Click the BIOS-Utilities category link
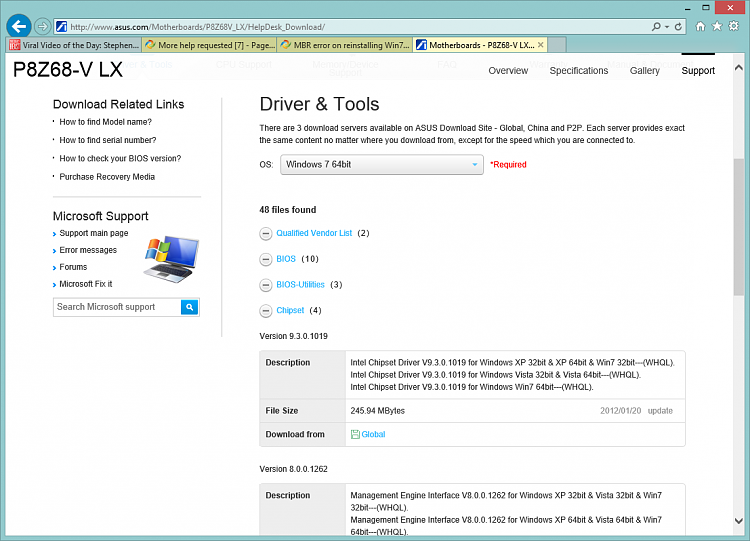The width and height of the screenshot is (750, 541). tap(300, 285)
